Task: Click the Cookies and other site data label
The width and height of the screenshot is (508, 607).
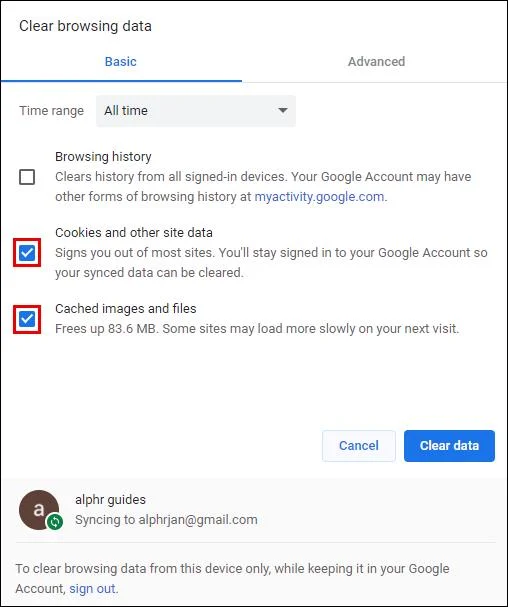Action: coord(134,233)
